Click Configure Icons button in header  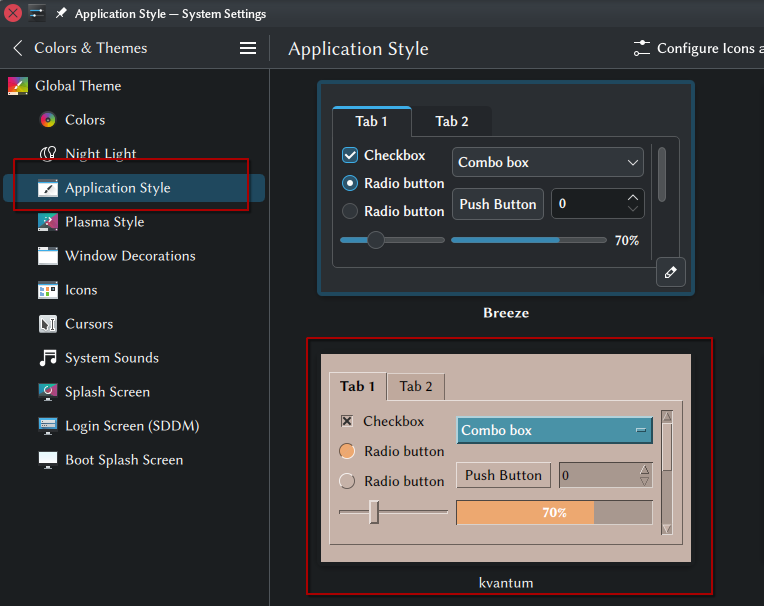point(698,48)
